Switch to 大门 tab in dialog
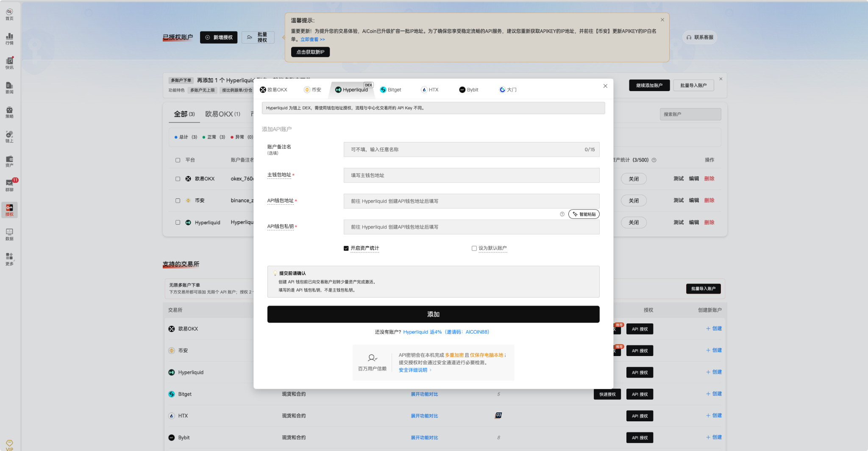This screenshot has width=868, height=451. (508, 90)
